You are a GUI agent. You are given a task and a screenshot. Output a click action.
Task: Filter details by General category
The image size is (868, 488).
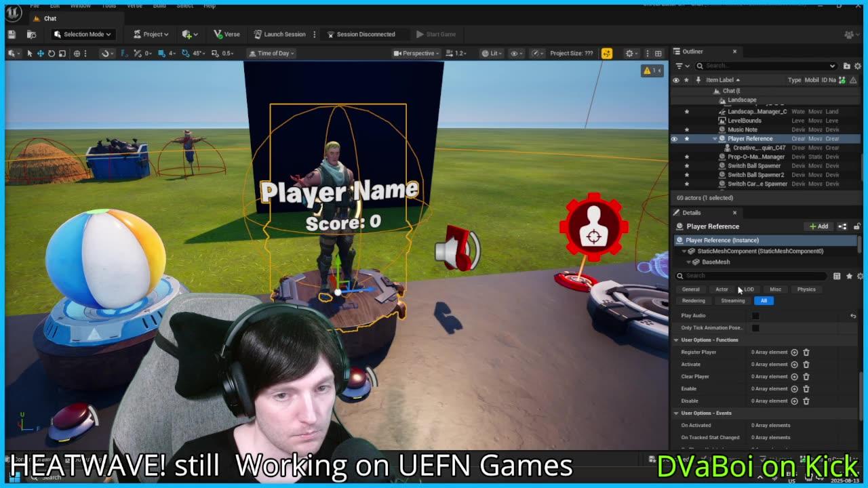[690, 289]
